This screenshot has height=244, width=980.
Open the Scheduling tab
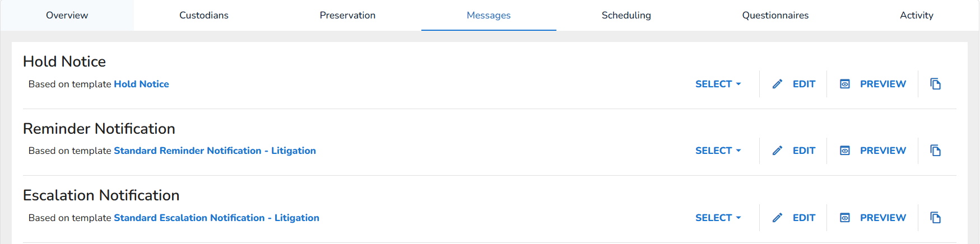[x=626, y=15]
